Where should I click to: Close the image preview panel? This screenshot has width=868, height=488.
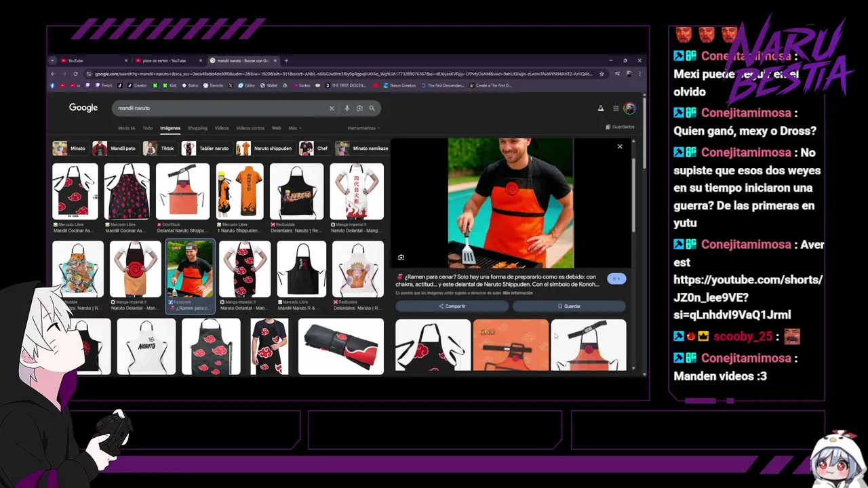coord(620,146)
